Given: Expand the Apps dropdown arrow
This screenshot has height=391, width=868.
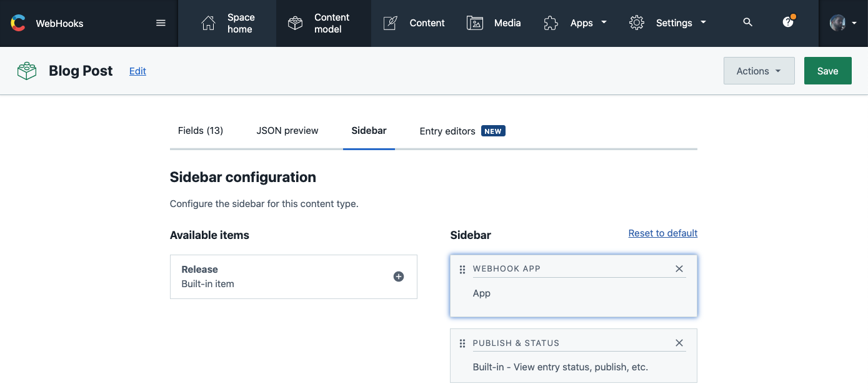Looking at the screenshot, I should pos(604,23).
